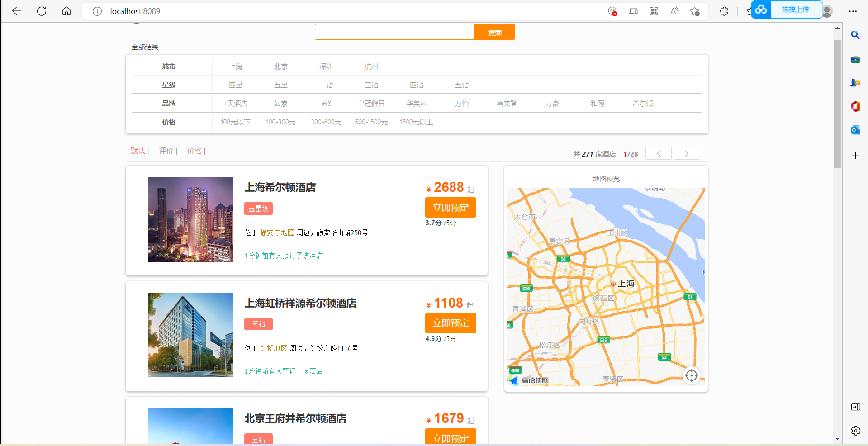Open the split screen icon in address bar
The height and width of the screenshot is (446, 868).
click(633, 11)
